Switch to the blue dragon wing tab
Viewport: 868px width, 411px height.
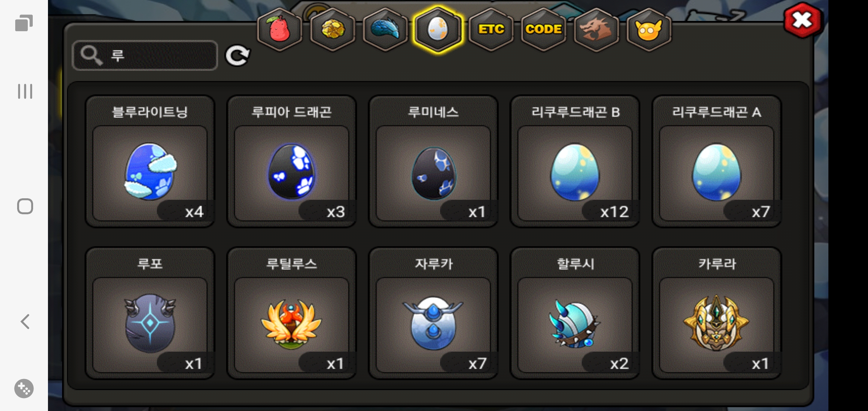click(x=385, y=29)
